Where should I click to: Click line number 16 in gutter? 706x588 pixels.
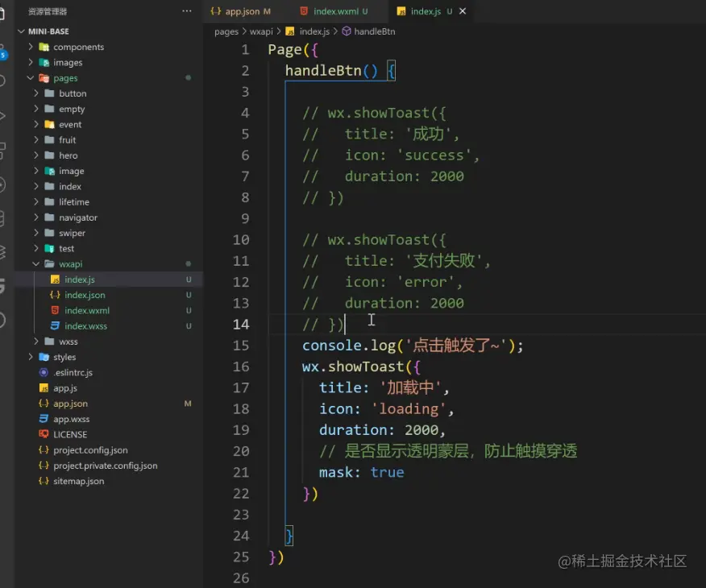pos(241,366)
